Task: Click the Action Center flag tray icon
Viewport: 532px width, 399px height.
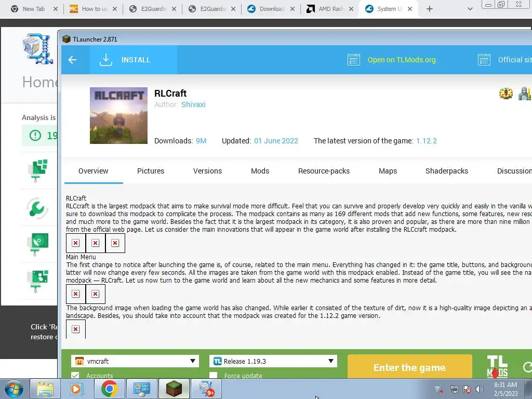Action: [x=467, y=389]
